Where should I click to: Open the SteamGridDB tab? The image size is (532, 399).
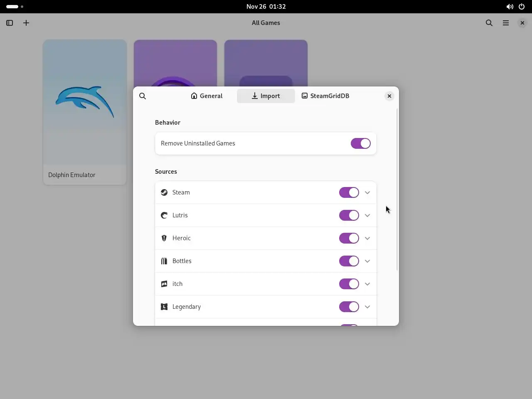click(x=325, y=96)
